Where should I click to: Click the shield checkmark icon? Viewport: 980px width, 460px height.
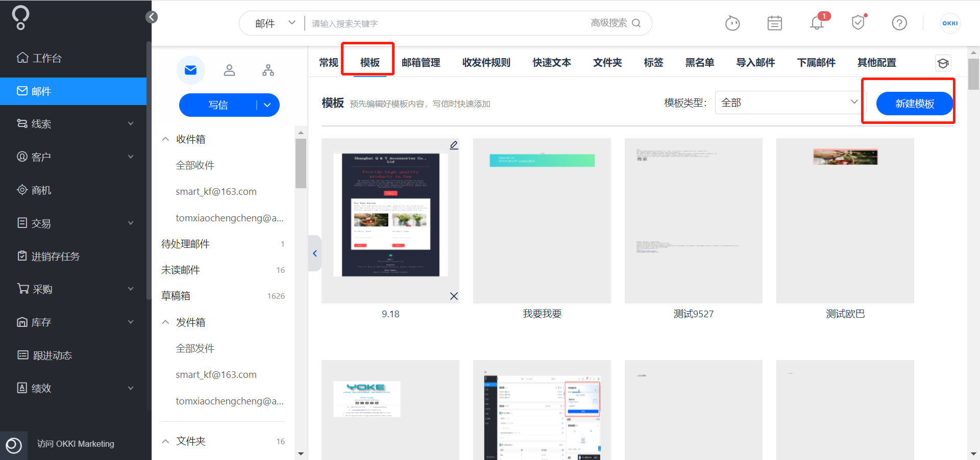click(x=859, y=22)
